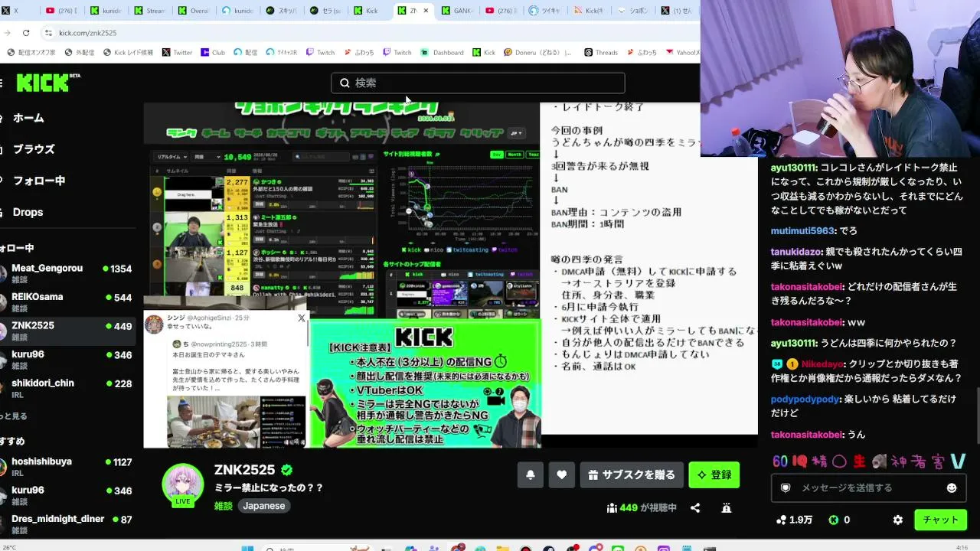Screen dimensions: 980x551
Task: Switch to the スキッパ browser tab
Action: [282, 11]
